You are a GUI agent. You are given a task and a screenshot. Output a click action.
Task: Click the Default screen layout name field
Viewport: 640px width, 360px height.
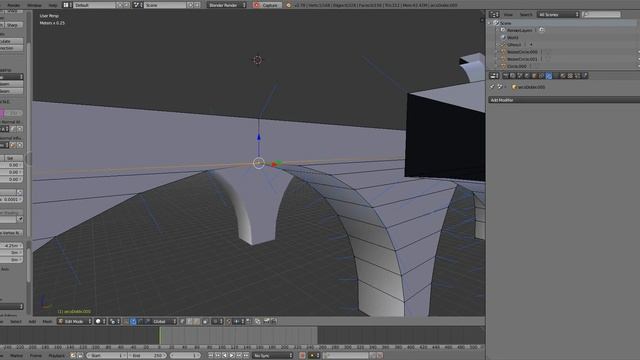click(95, 5)
